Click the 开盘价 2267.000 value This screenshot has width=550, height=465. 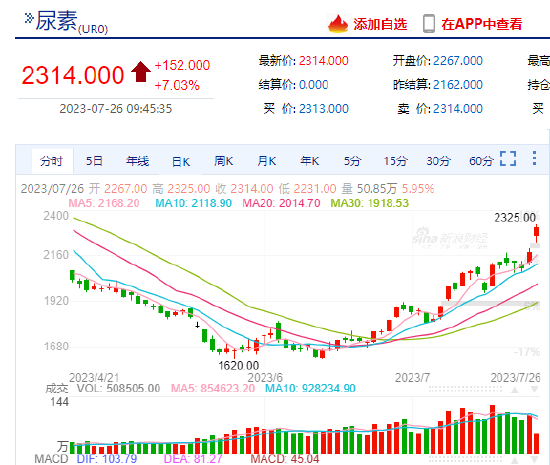click(458, 61)
